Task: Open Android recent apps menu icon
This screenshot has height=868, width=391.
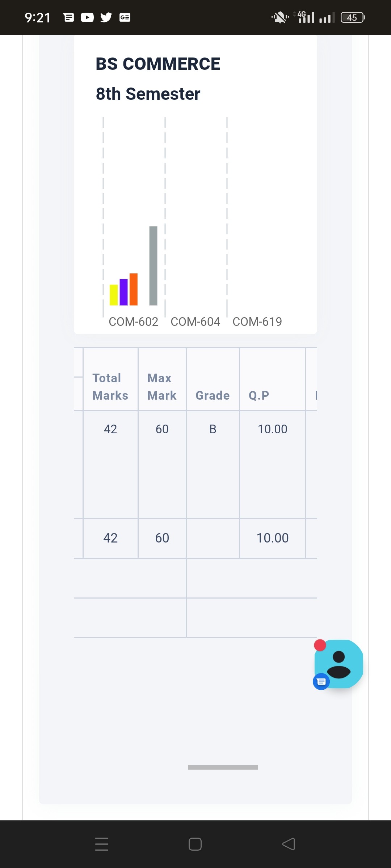Action: (x=102, y=844)
